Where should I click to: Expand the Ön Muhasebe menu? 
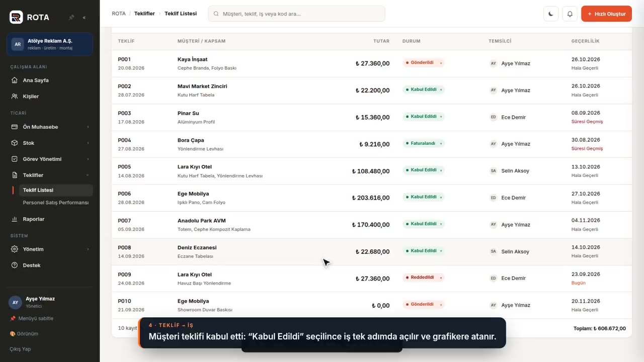(50, 127)
